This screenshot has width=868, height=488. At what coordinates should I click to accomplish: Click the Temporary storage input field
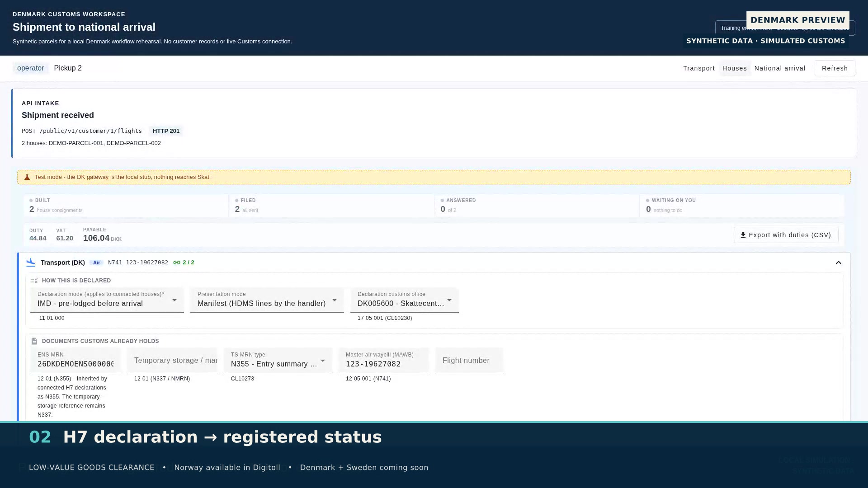click(x=172, y=361)
